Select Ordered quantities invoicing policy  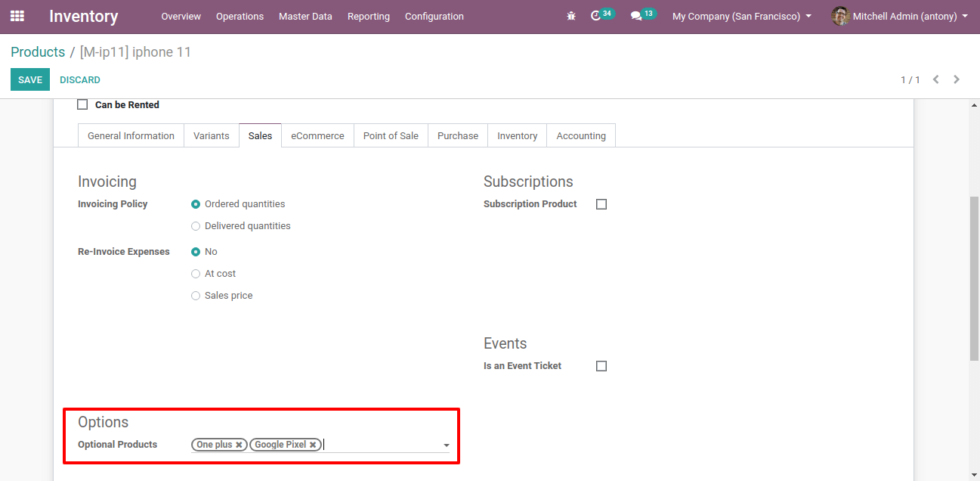(x=196, y=204)
